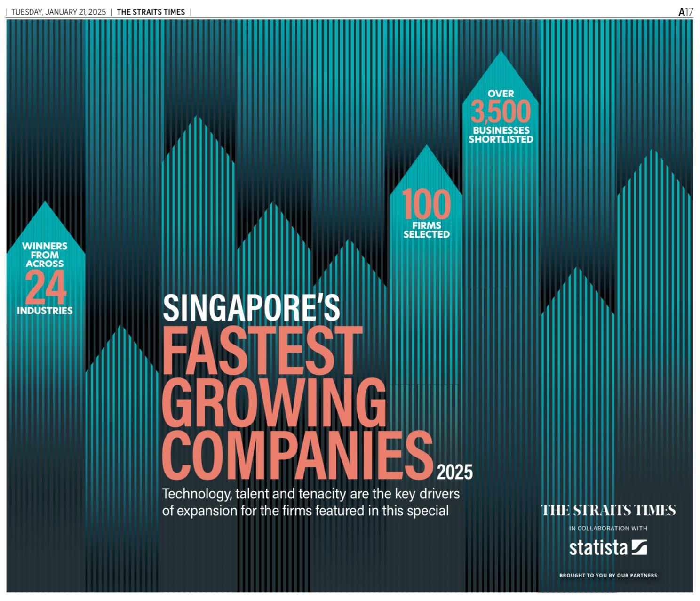Click the page number A17
Viewport: 700px width, 601px height.
tap(685, 12)
